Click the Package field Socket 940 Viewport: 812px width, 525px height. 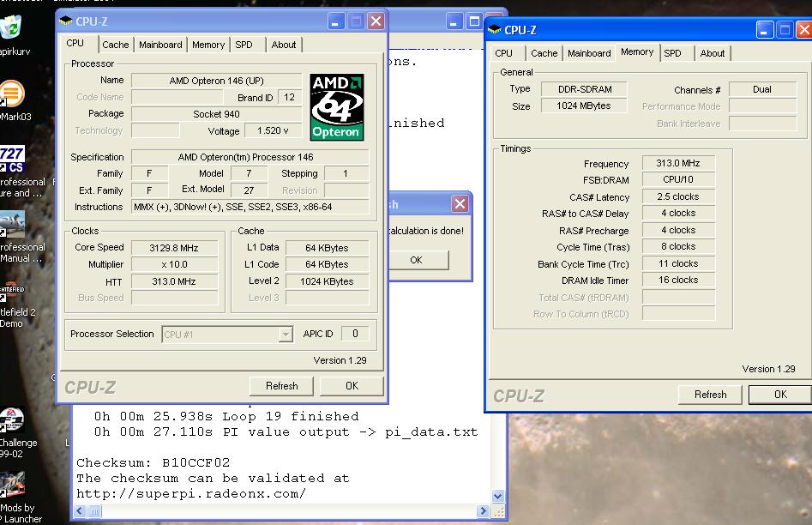[216, 114]
